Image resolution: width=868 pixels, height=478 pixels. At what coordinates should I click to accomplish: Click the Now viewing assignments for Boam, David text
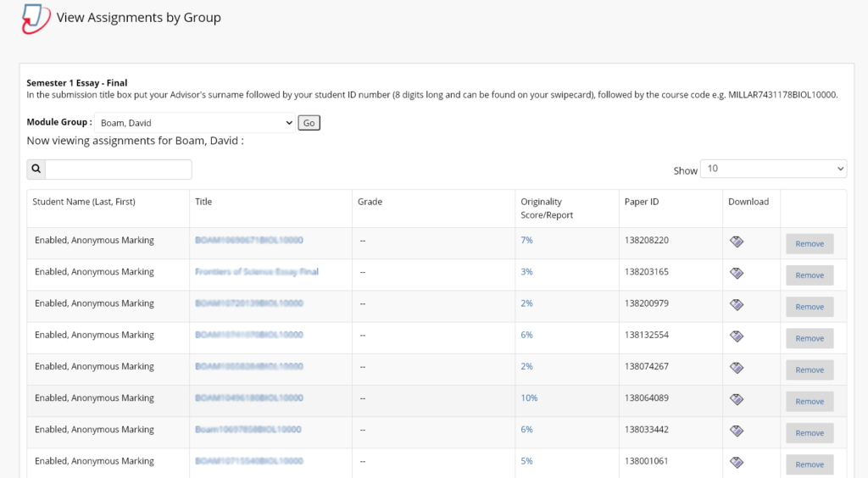[135, 141]
